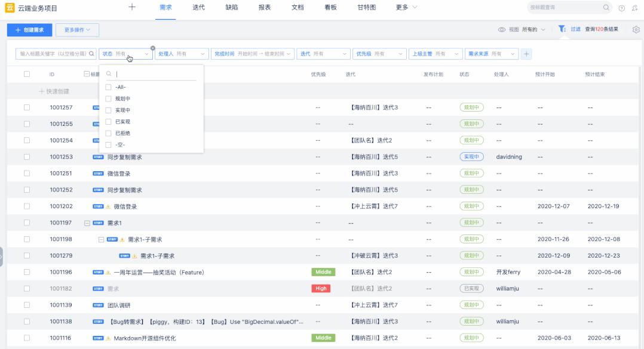Click the Middle priority tag on row 1001196
The image size is (644, 349).
tap(323, 272)
